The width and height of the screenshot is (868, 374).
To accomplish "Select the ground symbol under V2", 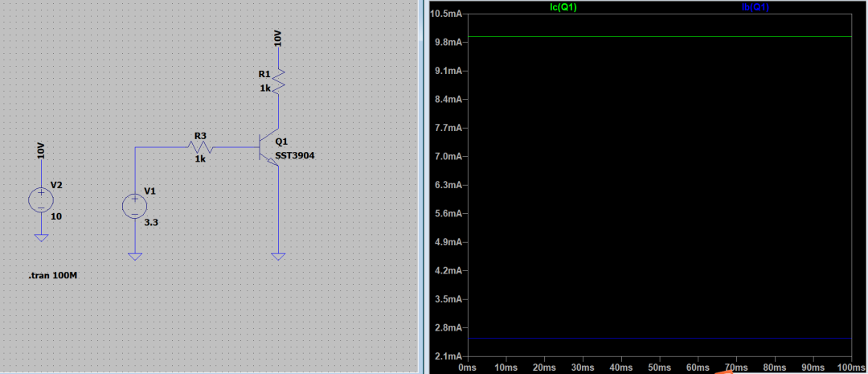I will (x=41, y=238).
